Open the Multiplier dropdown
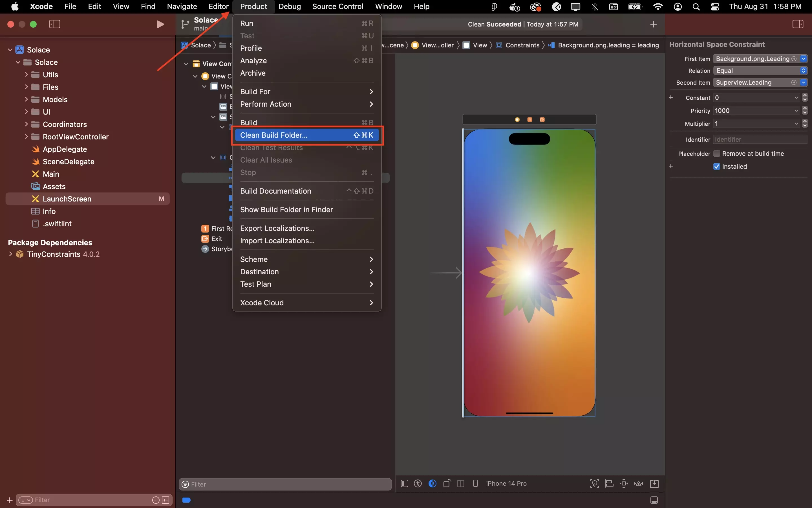 (796, 124)
